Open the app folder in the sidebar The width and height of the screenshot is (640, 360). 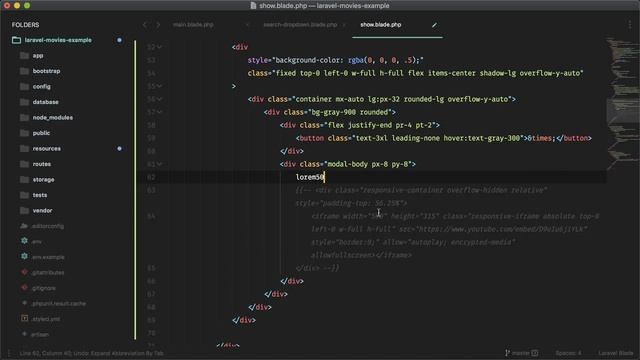click(x=38, y=56)
